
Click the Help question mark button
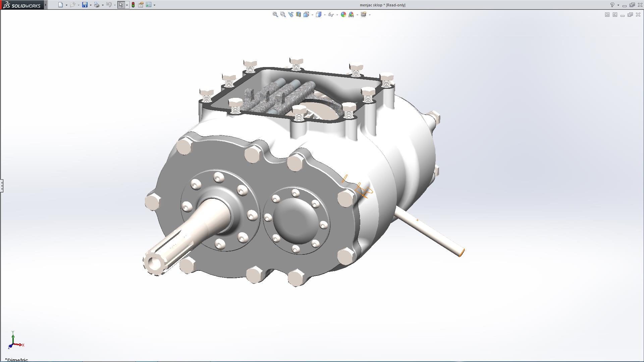(x=612, y=5)
